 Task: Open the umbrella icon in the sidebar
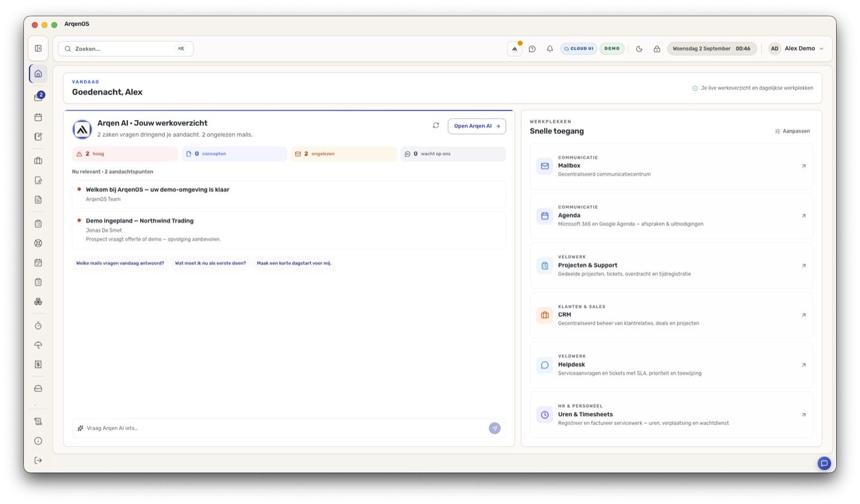click(38, 345)
